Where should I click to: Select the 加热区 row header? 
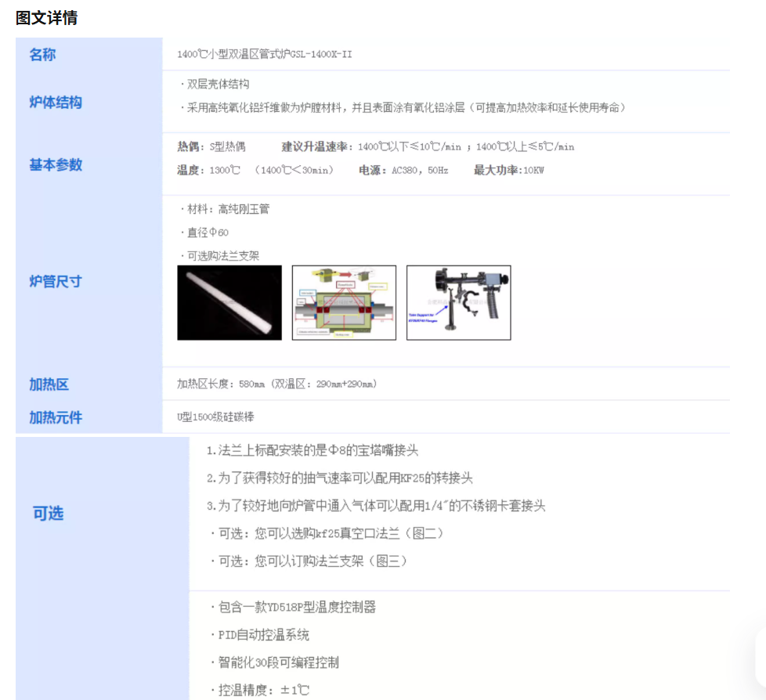tap(49, 384)
